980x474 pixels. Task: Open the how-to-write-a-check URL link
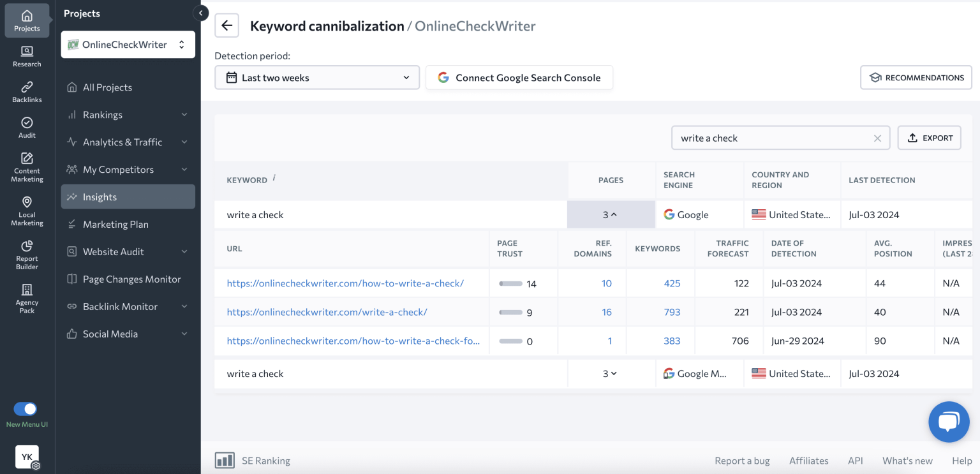(346, 283)
